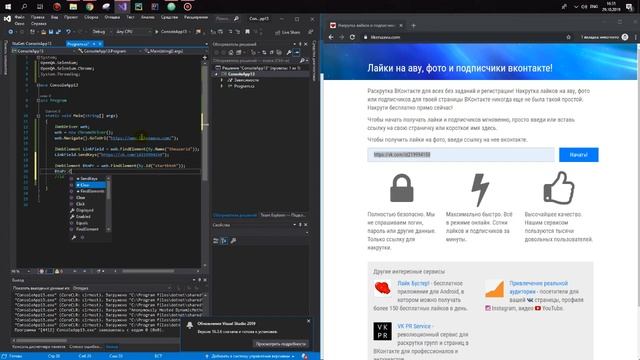The width and height of the screenshot is (640, 360).
Task: Open the Отладка menu
Action: pyautogui.click(x=112, y=18)
